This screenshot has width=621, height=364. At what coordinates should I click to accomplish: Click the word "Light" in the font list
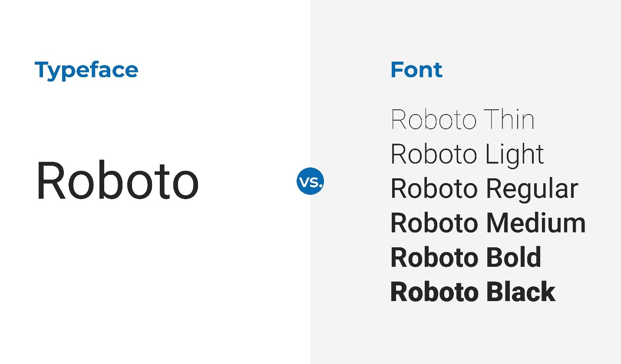515,154
